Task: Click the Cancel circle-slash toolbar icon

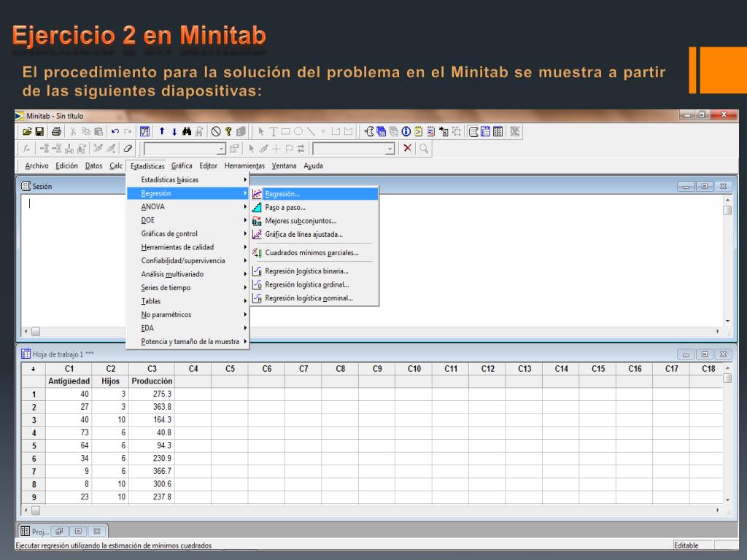Action: [x=216, y=131]
